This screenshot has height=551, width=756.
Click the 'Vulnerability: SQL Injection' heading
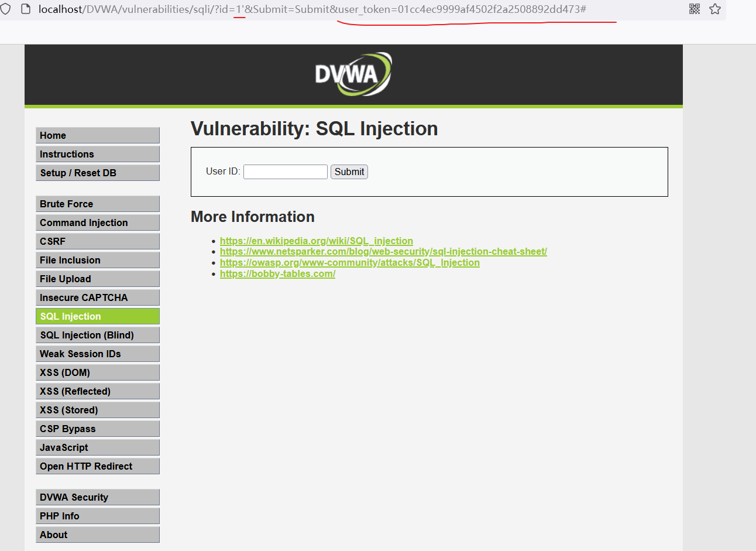tap(314, 128)
